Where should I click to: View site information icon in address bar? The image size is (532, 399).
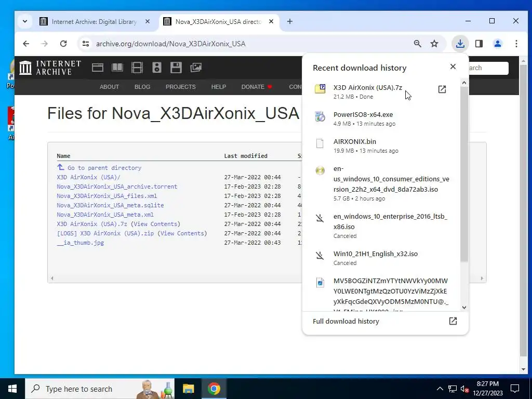click(86, 44)
